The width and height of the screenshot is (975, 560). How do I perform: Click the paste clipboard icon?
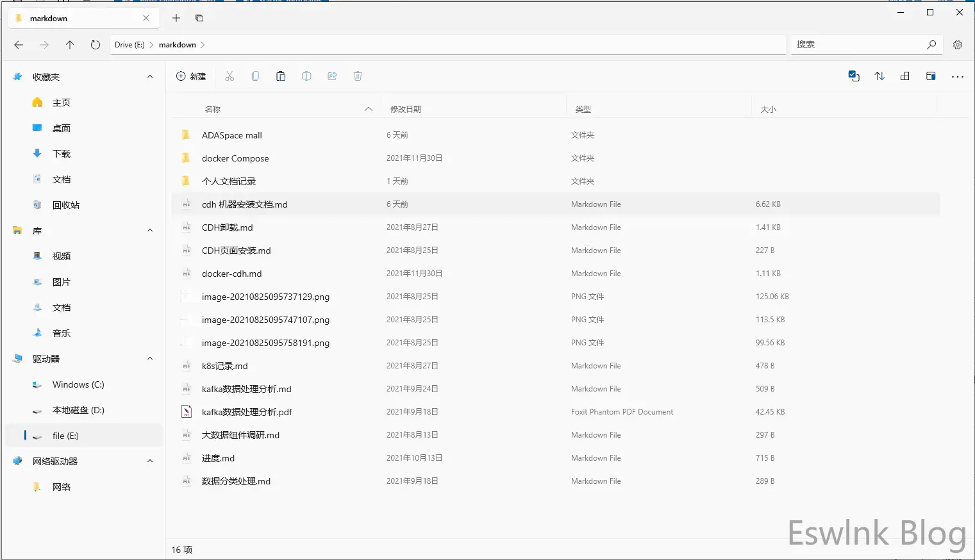tap(281, 76)
